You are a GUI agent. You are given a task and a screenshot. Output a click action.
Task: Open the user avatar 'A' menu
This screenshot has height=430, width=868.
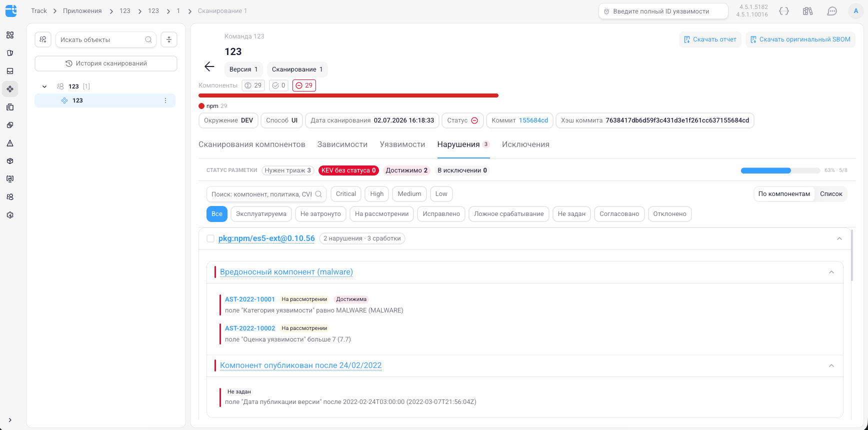coord(856,11)
